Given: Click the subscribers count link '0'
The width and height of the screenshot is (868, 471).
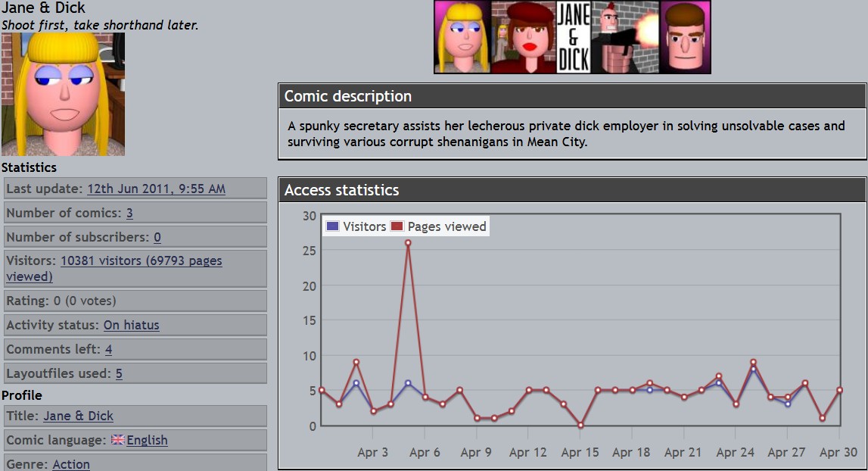Looking at the screenshot, I should click(x=157, y=237).
